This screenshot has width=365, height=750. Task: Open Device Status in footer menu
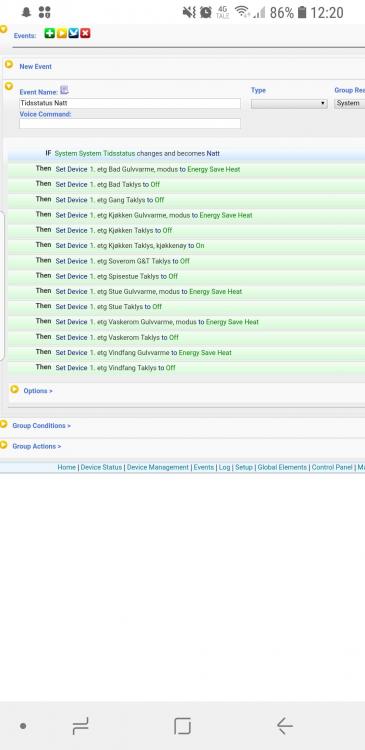[101, 467]
